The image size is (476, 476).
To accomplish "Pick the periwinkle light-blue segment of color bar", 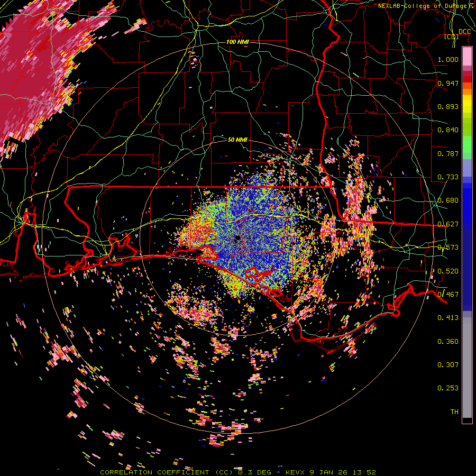I will pos(467,168).
